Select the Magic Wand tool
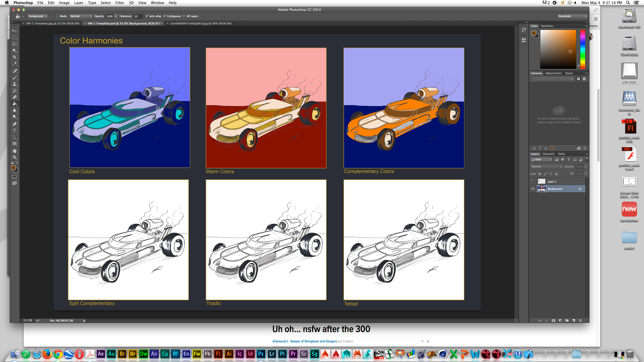The image size is (644, 362). click(15, 51)
